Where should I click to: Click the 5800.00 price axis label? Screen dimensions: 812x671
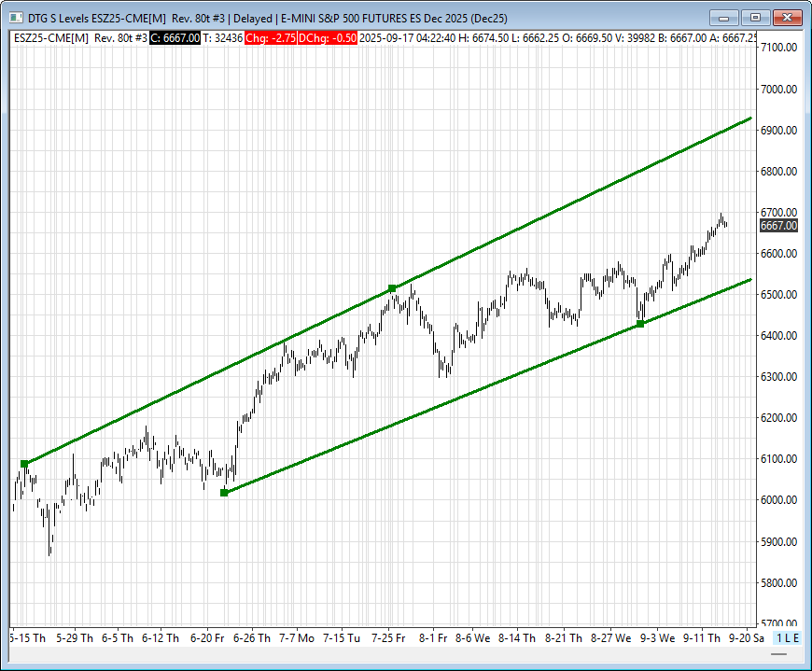(x=778, y=583)
